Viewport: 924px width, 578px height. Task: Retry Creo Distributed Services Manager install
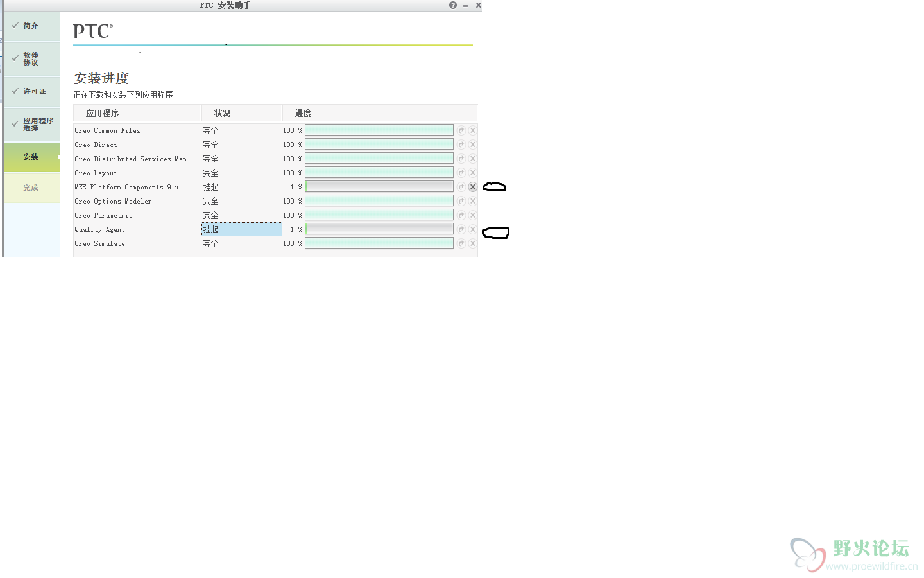tap(461, 159)
